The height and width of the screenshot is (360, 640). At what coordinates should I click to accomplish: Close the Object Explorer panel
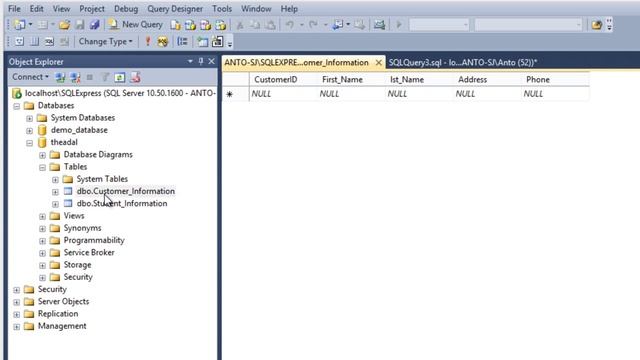tap(211, 62)
